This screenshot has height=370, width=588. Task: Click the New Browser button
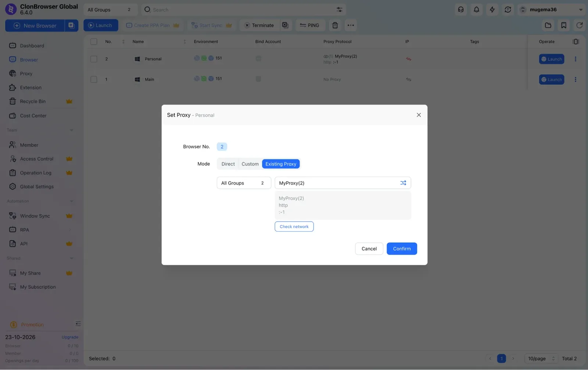coord(35,25)
